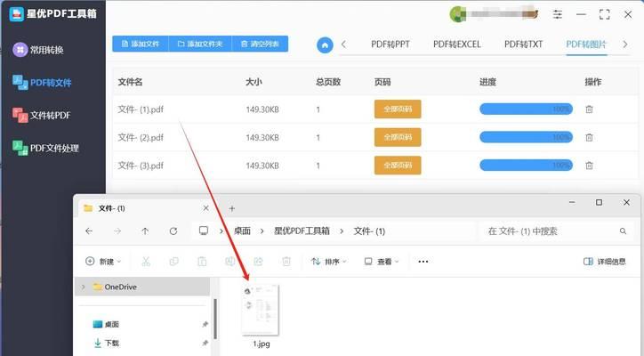Click the 添加文件 button
Screen dimensions: 644x356
pyautogui.click(x=141, y=44)
